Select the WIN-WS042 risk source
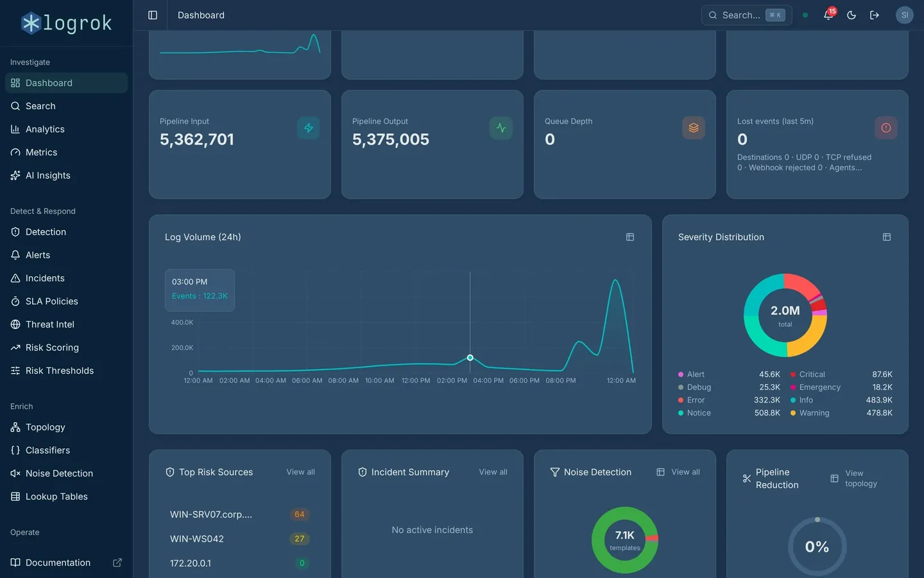Screen dimensions: 924x578 pos(240,539)
